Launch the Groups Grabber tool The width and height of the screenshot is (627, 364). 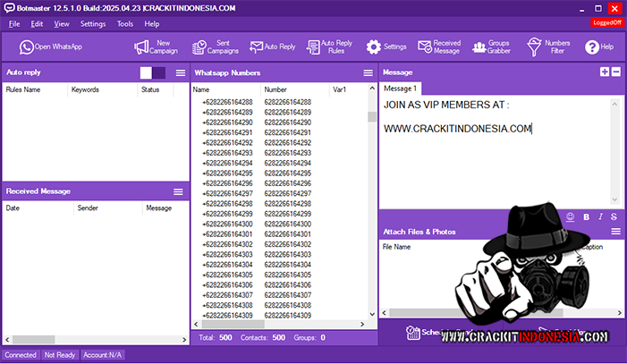coord(479,47)
